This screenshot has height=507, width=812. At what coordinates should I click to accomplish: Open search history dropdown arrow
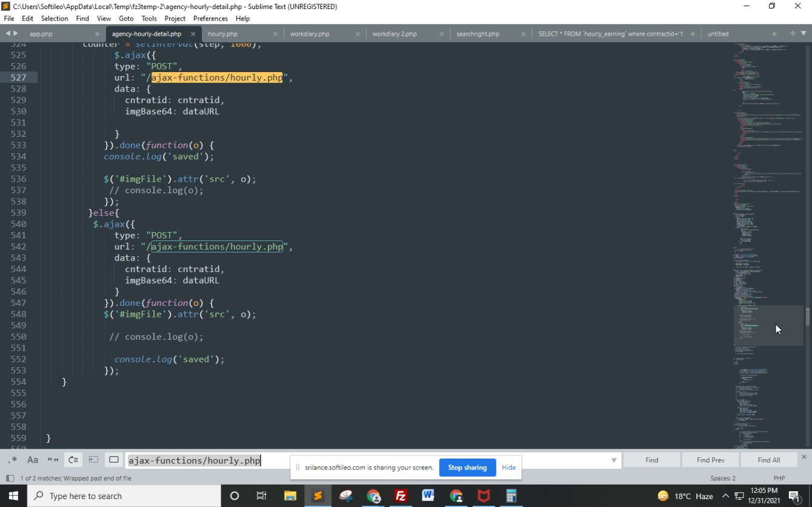tap(614, 460)
